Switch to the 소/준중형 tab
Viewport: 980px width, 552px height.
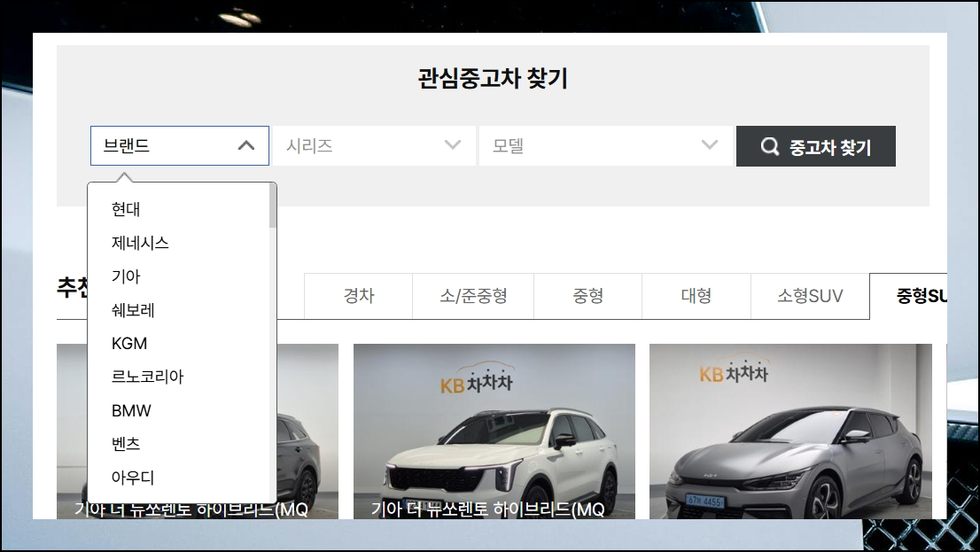pos(473,296)
